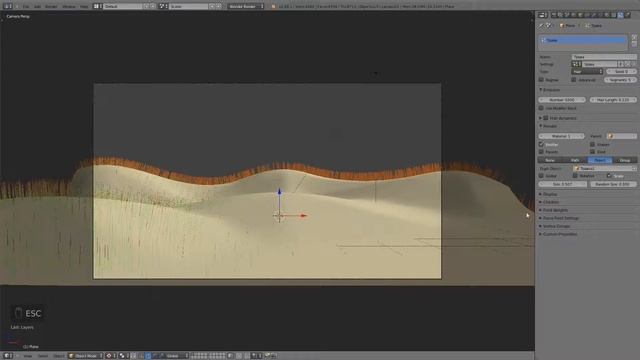640x360 pixels.
Task: Open the Object properties tab icon
Action: 580,15
